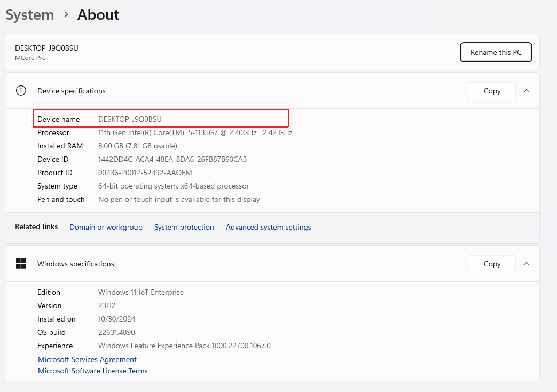The width and height of the screenshot is (557, 392).
Task: Click the Device ID label
Action: pyautogui.click(x=53, y=159)
